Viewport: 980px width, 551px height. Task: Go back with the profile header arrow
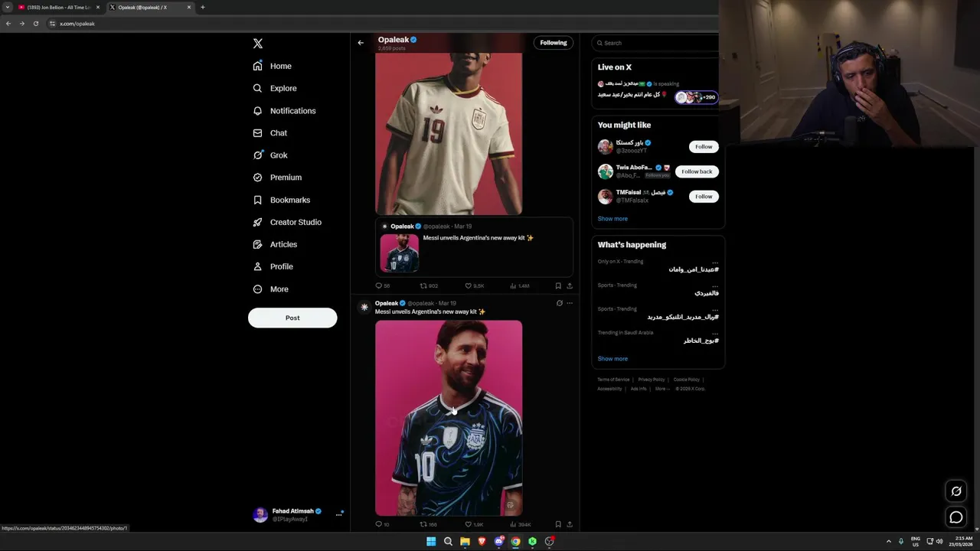361,43
